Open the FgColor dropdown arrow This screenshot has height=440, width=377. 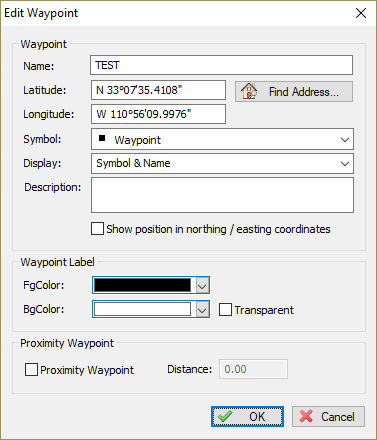202,285
